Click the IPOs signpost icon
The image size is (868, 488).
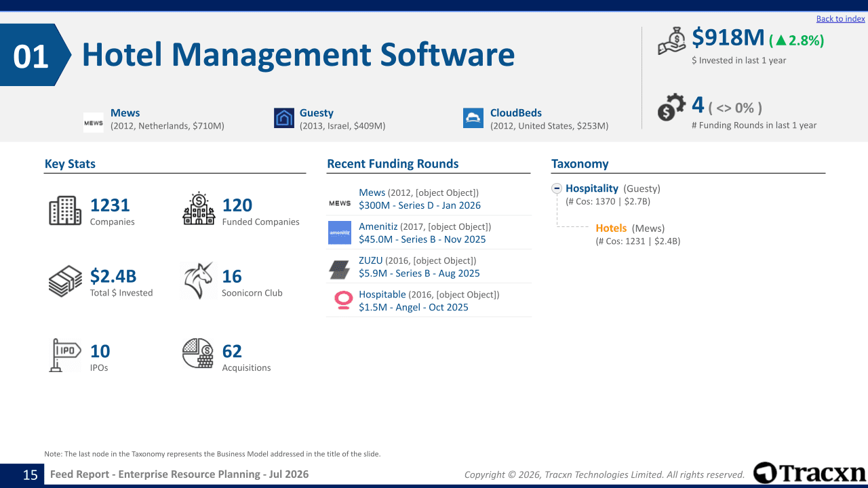coord(65,355)
